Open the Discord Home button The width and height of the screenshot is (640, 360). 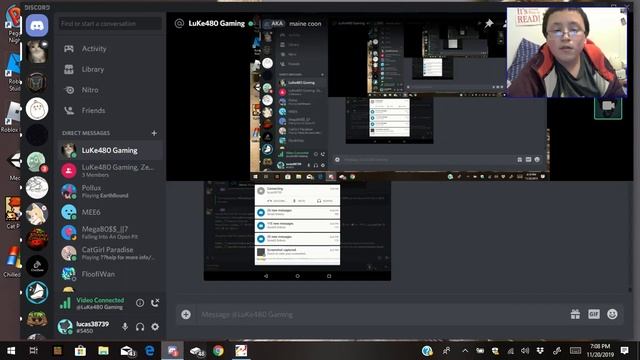pyautogui.click(x=37, y=25)
